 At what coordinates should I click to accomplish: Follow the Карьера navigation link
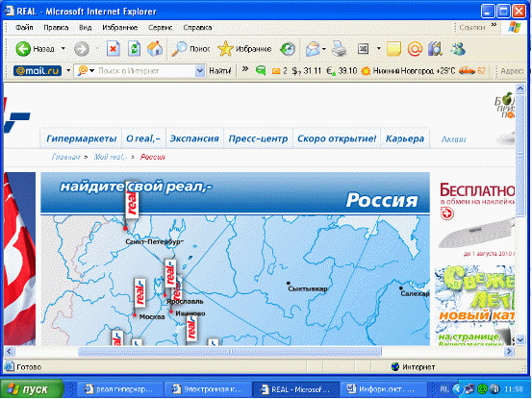pos(405,138)
